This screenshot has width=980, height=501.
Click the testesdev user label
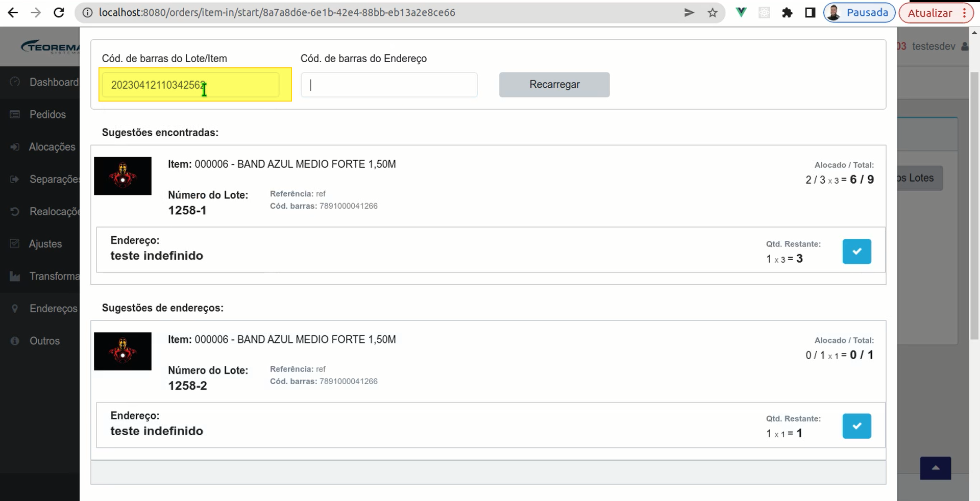pyautogui.click(x=934, y=46)
